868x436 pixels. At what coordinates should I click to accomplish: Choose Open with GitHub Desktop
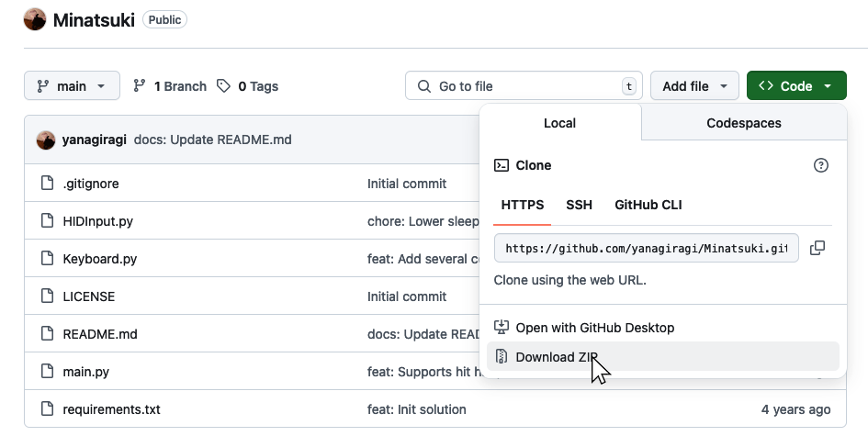click(663, 328)
